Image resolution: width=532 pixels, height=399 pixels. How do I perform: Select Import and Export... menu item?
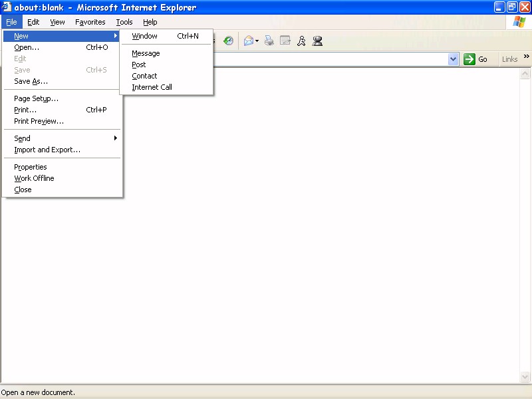pos(61,150)
